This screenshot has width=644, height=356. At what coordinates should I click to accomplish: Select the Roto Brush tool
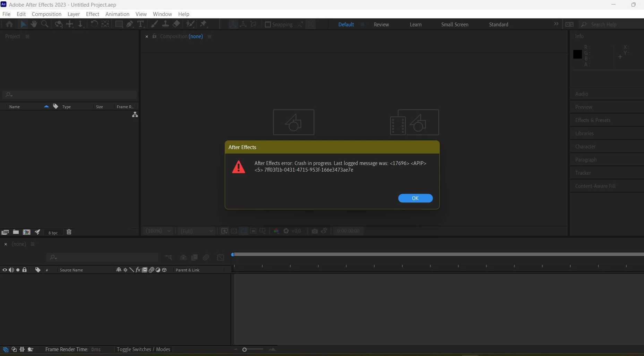tap(190, 24)
